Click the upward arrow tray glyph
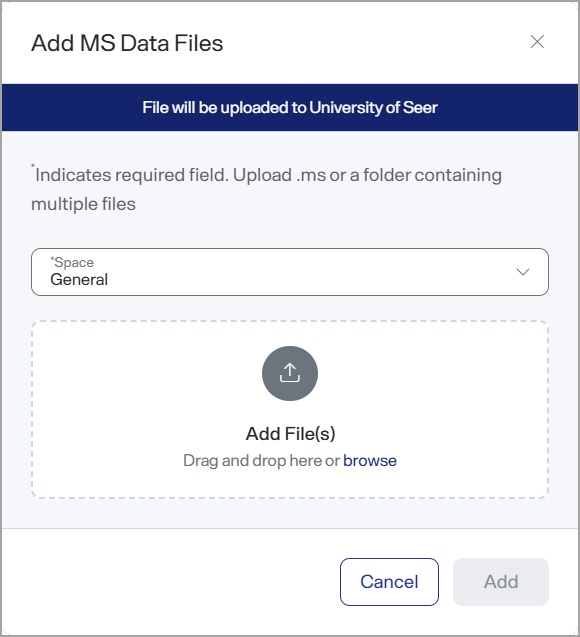The height and width of the screenshot is (637, 580). coord(290,373)
